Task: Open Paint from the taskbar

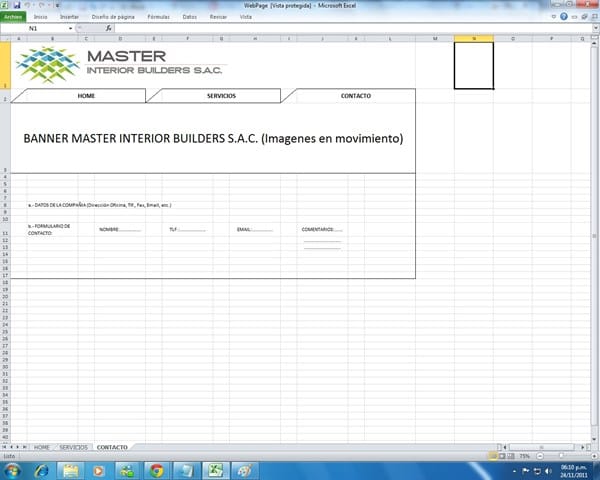Action: (x=245, y=470)
